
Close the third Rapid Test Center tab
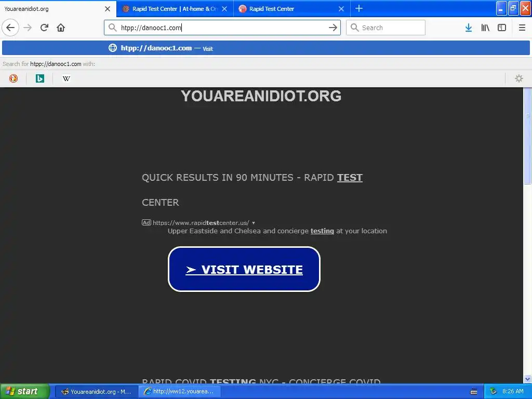tap(341, 9)
